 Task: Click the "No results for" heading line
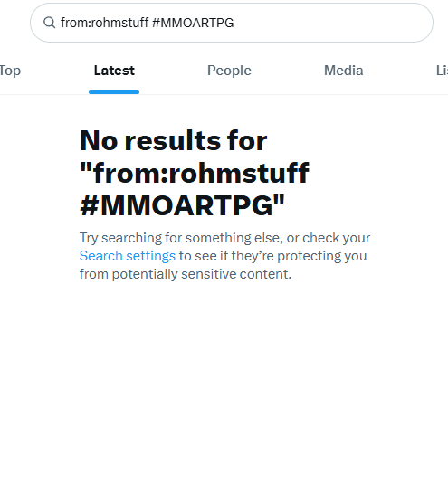[x=174, y=140]
